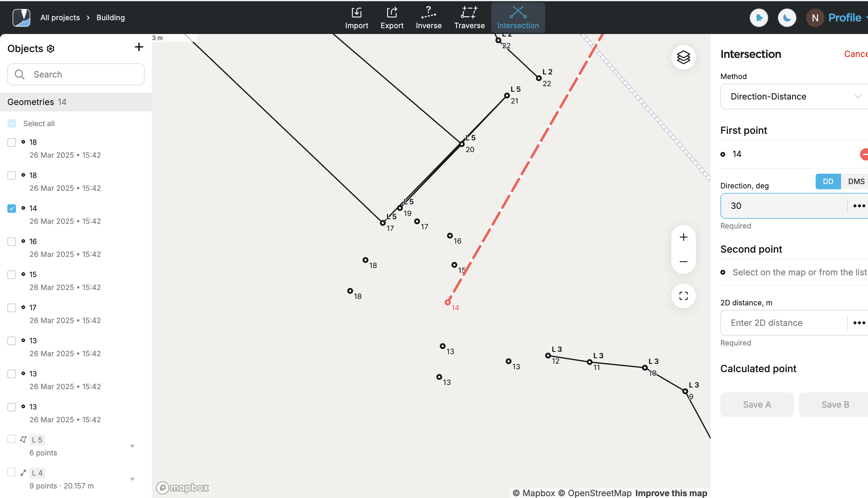Click Mapbox logo on map
The image size is (868, 498).
(x=183, y=488)
